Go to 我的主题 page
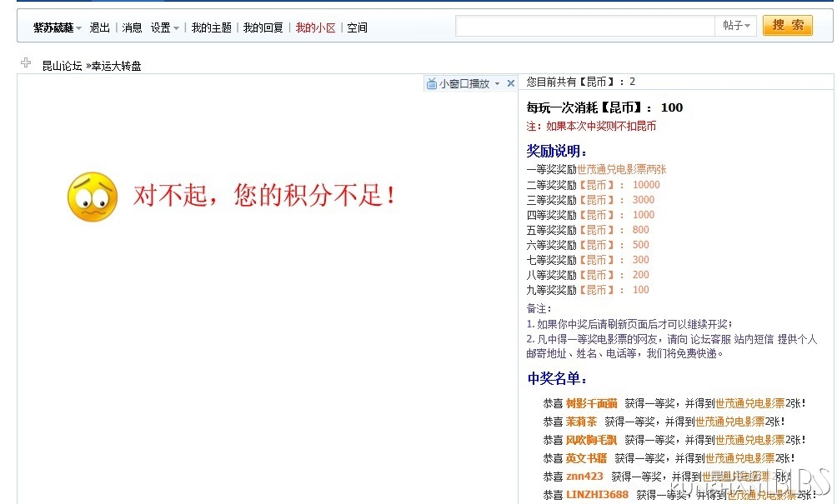The height and width of the screenshot is (504, 837). pos(211,27)
